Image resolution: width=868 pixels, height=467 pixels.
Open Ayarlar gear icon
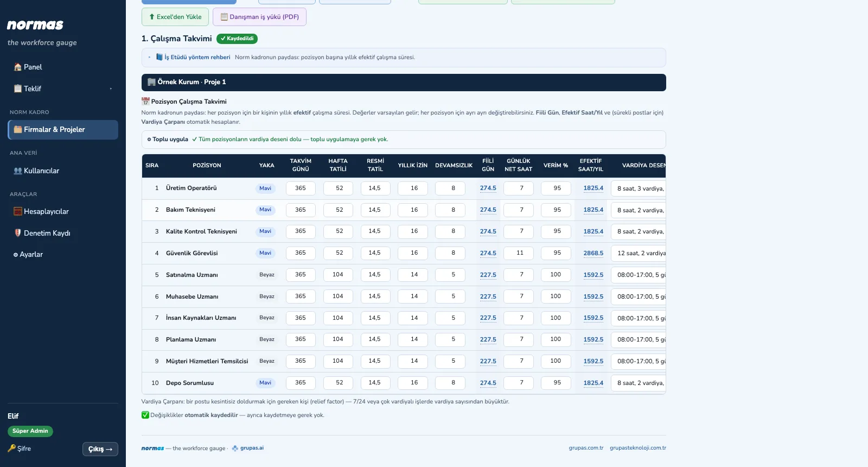[x=16, y=255]
